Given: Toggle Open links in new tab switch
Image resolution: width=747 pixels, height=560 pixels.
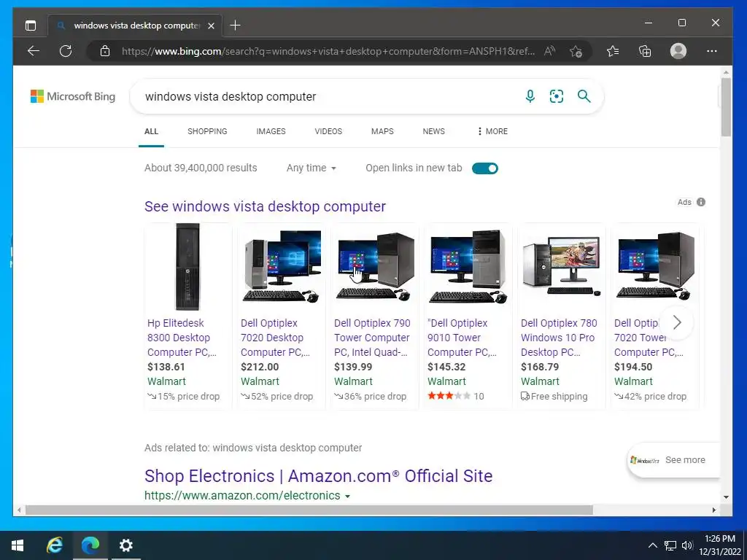Looking at the screenshot, I should pos(485,168).
